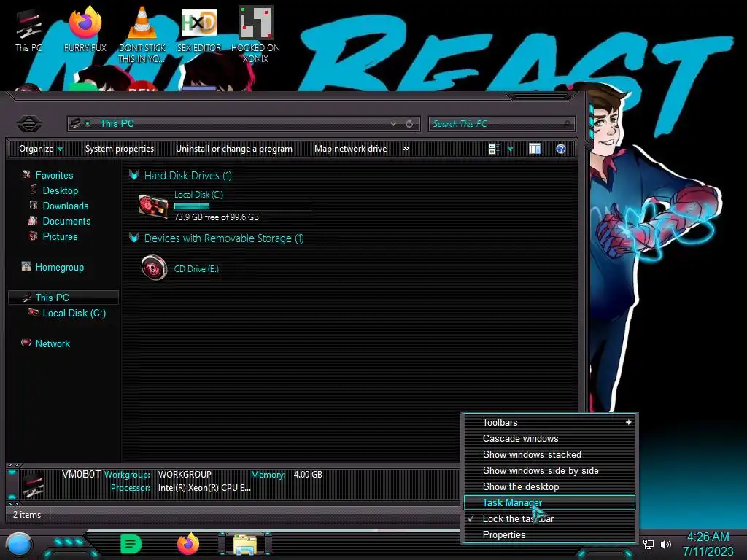Choose Show windows stacked
747x560 pixels.
tap(549, 455)
